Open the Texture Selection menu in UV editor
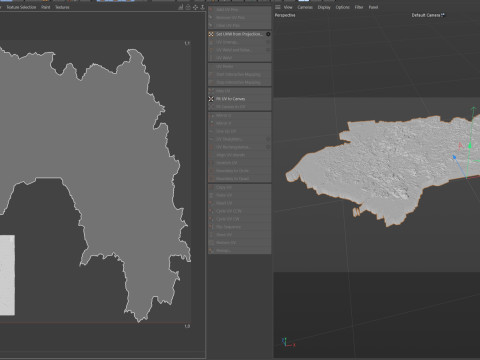This screenshot has width=480, height=360. pos(21,7)
